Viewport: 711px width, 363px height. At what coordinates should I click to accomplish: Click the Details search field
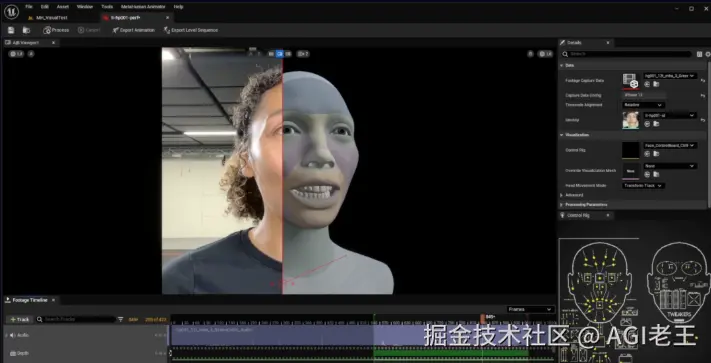[x=627, y=54]
